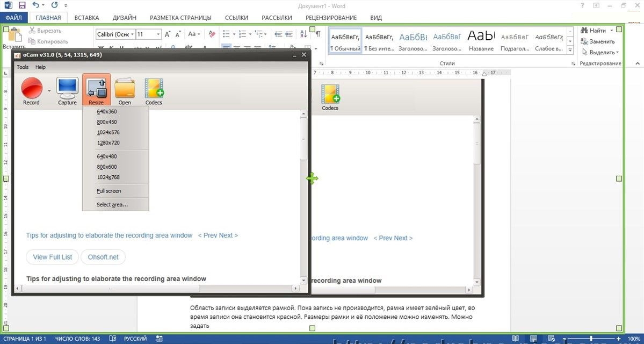Switch to Print Layout view icon
The image size is (644, 344).
tap(533, 339)
